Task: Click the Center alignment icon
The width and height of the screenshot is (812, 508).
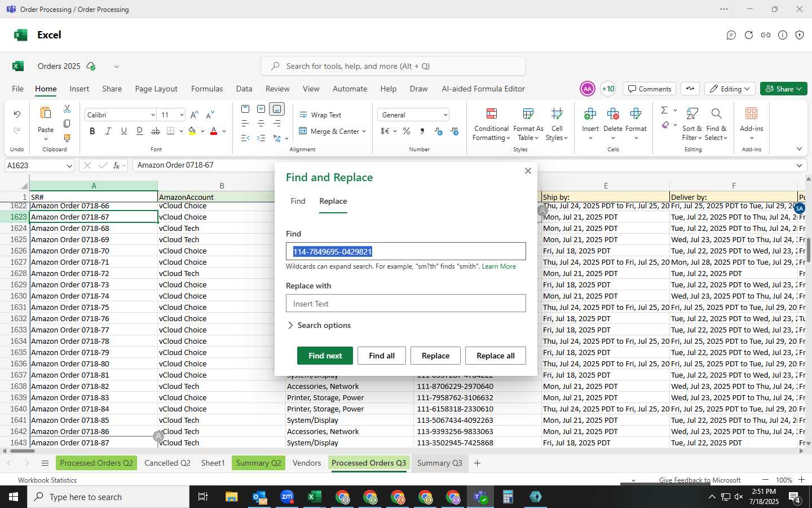Action: (x=261, y=123)
